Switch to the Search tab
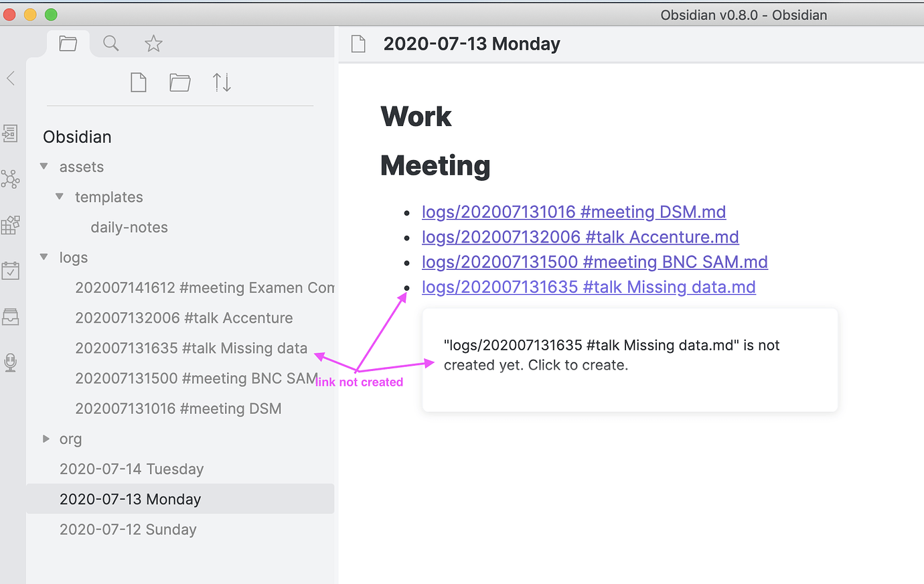 [x=111, y=44]
